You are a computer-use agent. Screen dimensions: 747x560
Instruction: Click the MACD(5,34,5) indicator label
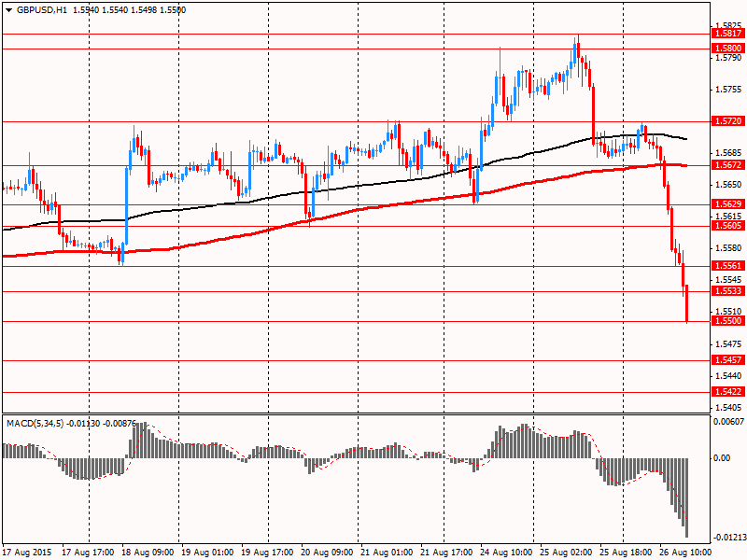point(35,424)
